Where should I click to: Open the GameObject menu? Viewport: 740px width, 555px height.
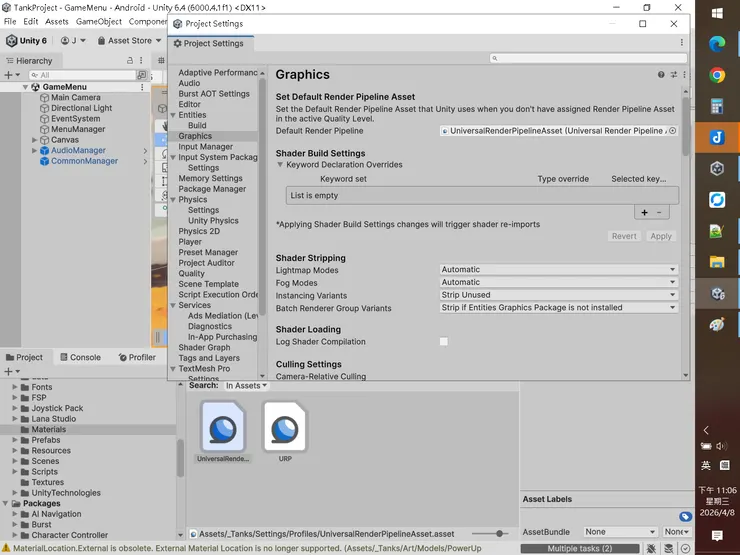coord(99,22)
